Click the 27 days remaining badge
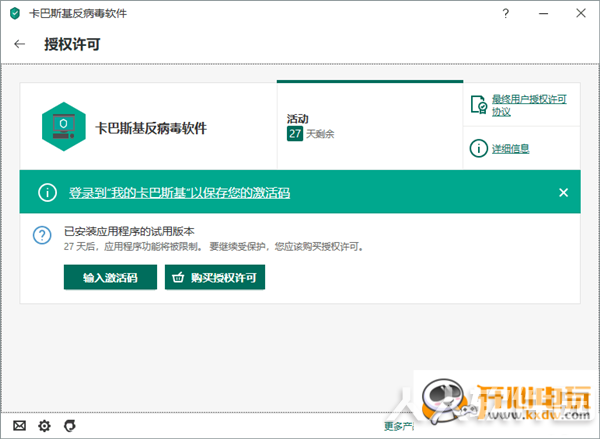 click(x=295, y=134)
